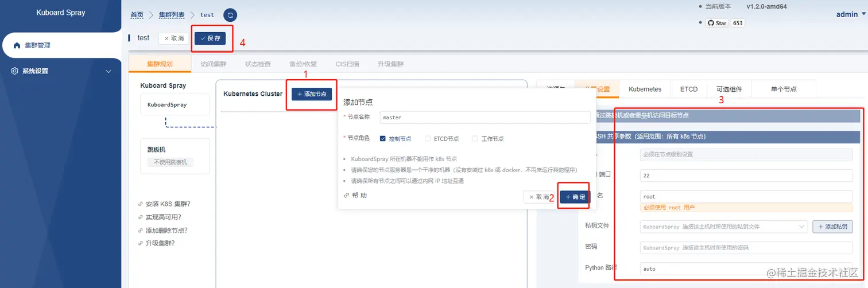The height and width of the screenshot is (288, 868).
Task: Switch to the CIS扫描 tab
Action: coord(347,64)
